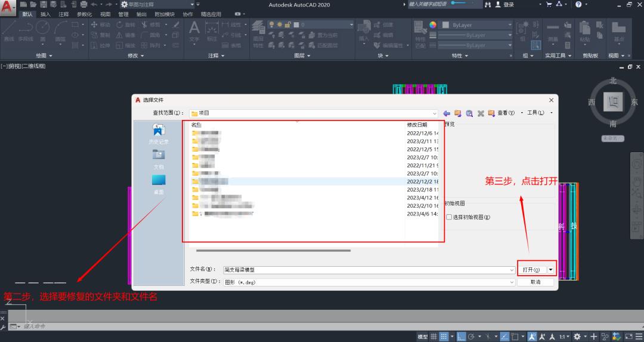The height and width of the screenshot is (342, 644).
Task: Open 图层特性 layer properties manager
Action: (x=258, y=33)
